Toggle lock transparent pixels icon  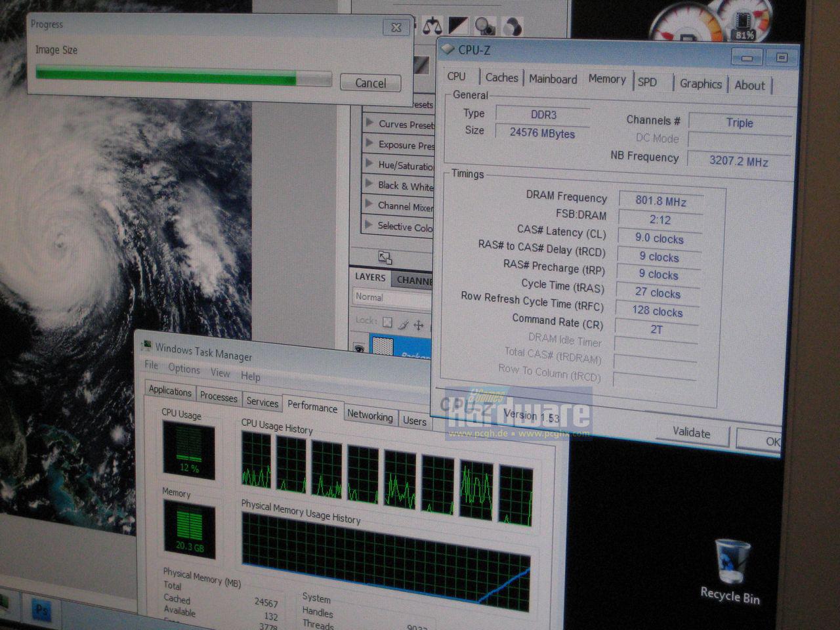pyautogui.click(x=387, y=322)
